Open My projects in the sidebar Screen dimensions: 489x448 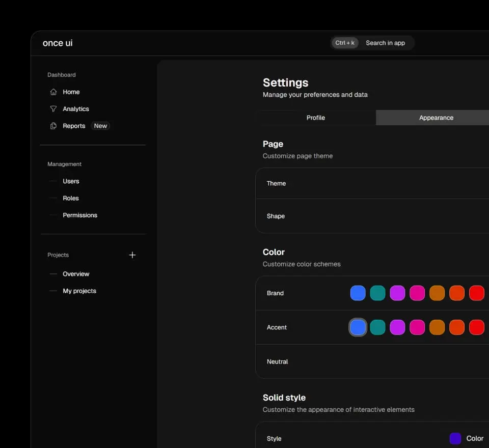tap(79, 291)
